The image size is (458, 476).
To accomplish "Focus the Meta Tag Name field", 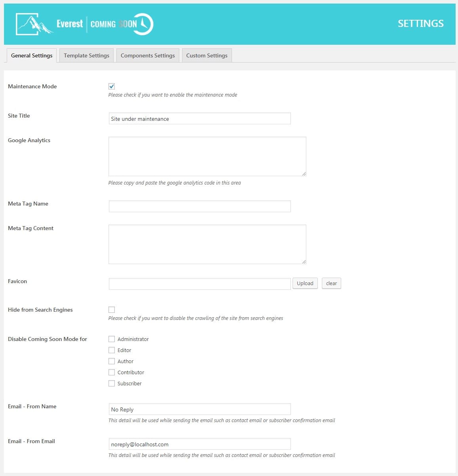I will point(200,206).
